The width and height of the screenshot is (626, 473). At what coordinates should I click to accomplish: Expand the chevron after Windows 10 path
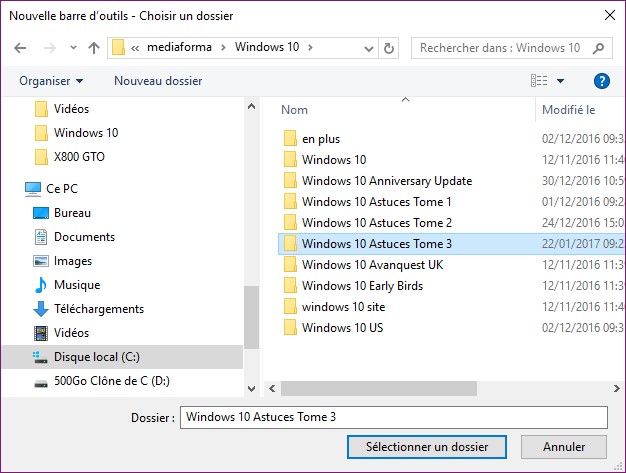point(310,48)
